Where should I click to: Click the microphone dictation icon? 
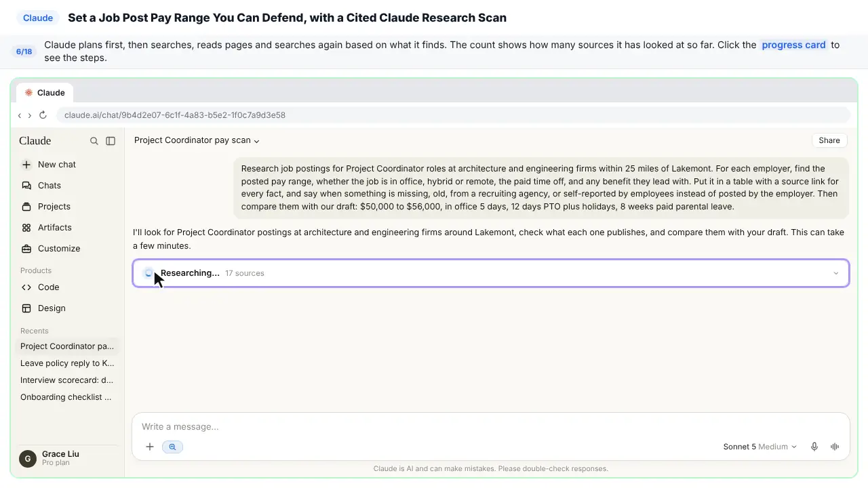814,447
